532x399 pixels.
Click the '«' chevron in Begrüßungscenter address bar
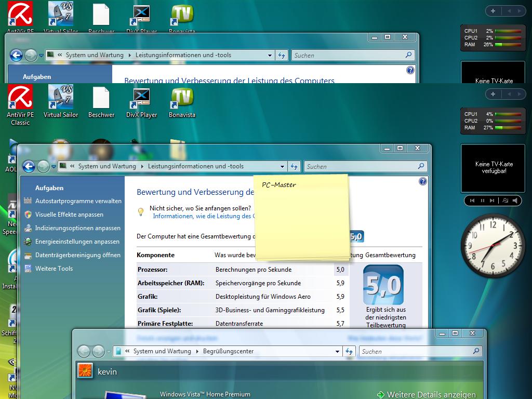point(127,351)
